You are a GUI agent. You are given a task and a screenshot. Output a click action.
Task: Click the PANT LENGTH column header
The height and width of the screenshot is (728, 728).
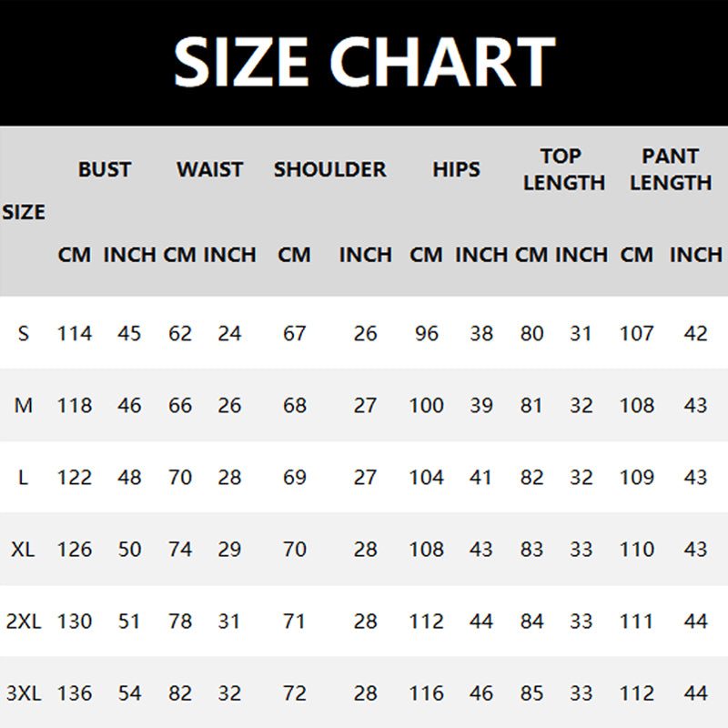671,169
